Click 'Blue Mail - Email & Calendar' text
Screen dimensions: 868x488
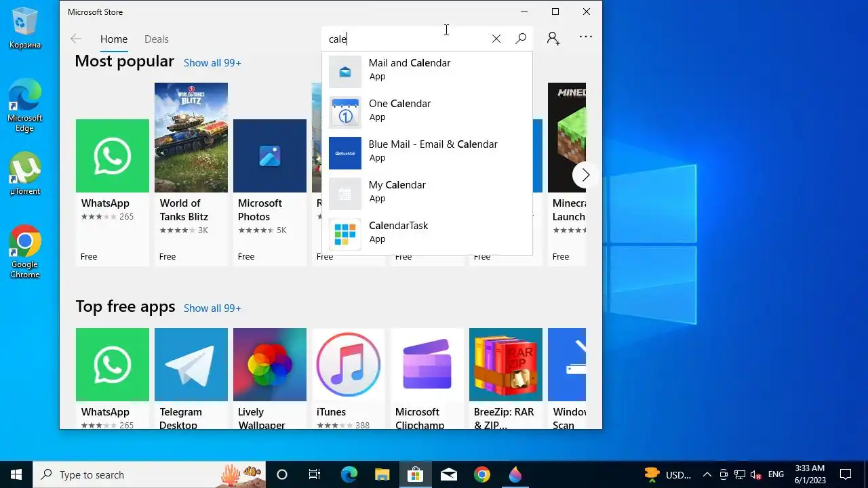(433, 144)
